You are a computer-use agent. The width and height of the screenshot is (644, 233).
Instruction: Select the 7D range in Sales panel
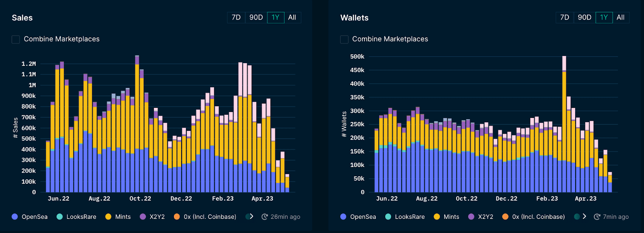tap(236, 17)
